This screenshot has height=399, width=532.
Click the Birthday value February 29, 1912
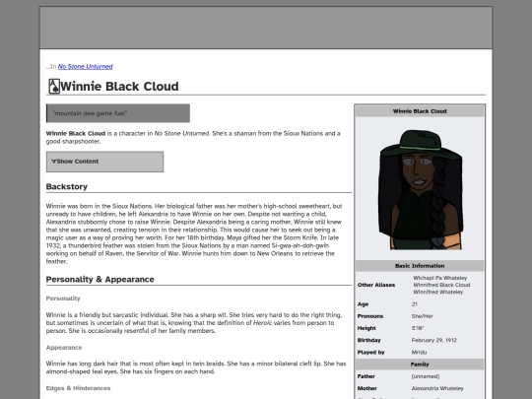tap(433, 340)
